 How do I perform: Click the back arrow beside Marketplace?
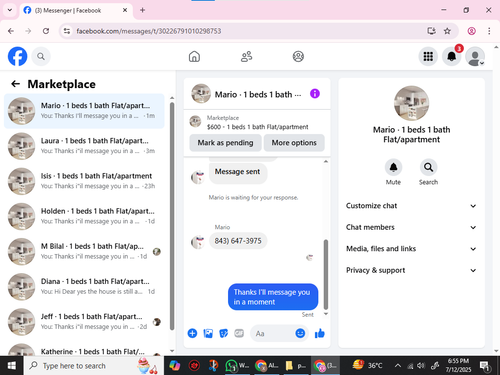pos(15,84)
